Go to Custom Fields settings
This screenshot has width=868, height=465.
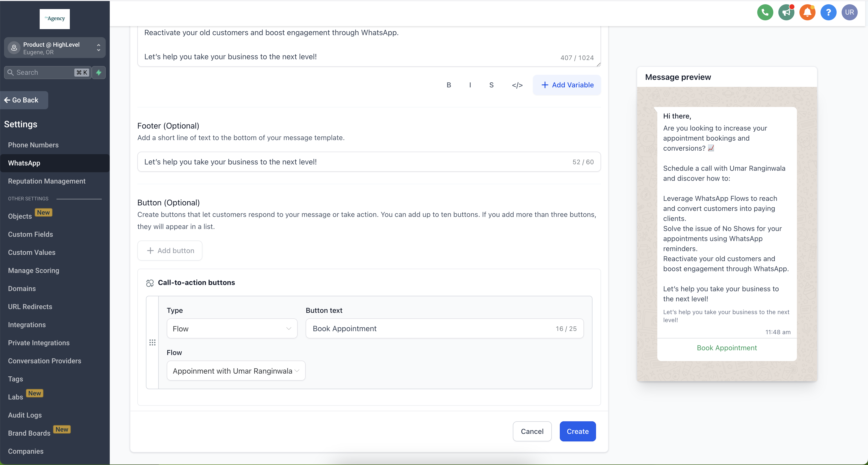pyautogui.click(x=30, y=234)
